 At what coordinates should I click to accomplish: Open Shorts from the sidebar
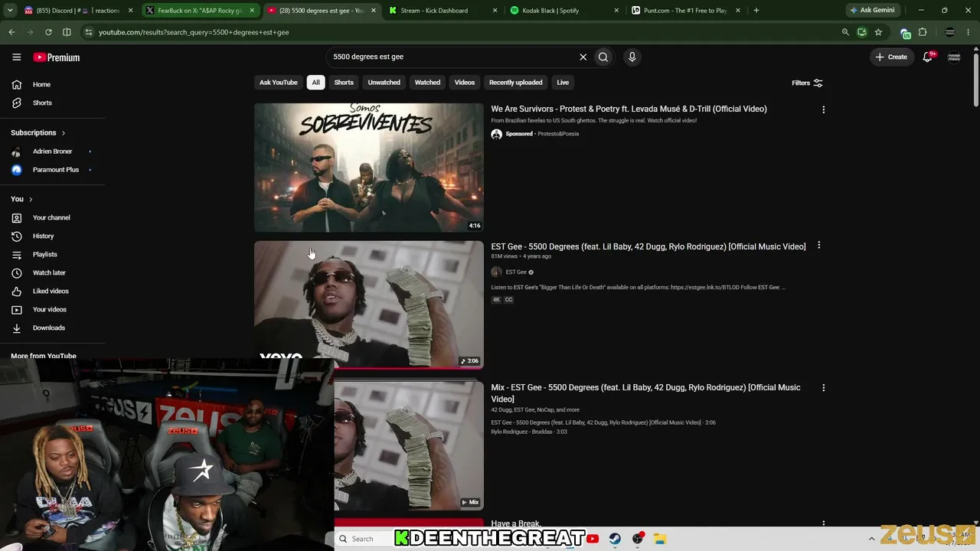42,103
